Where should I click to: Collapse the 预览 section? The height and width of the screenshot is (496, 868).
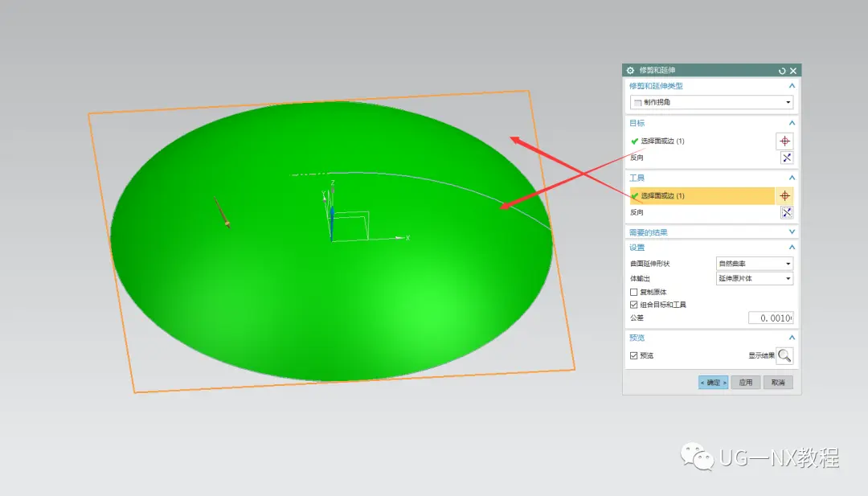tap(792, 338)
